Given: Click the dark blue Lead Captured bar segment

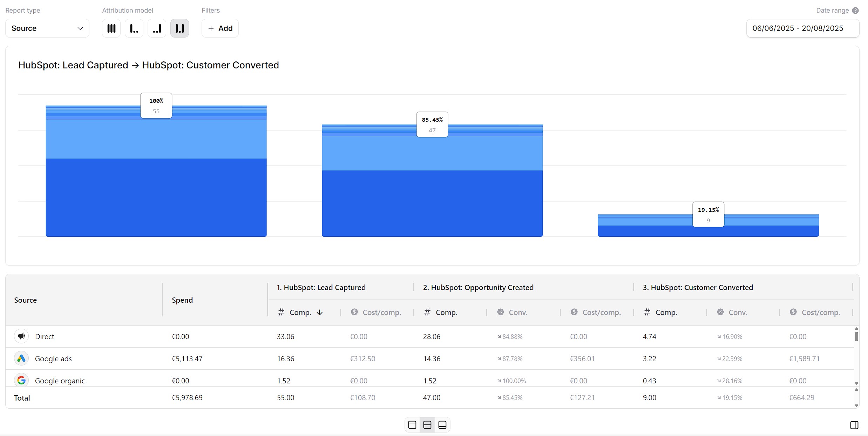Looking at the screenshot, I should click(x=156, y=197).
